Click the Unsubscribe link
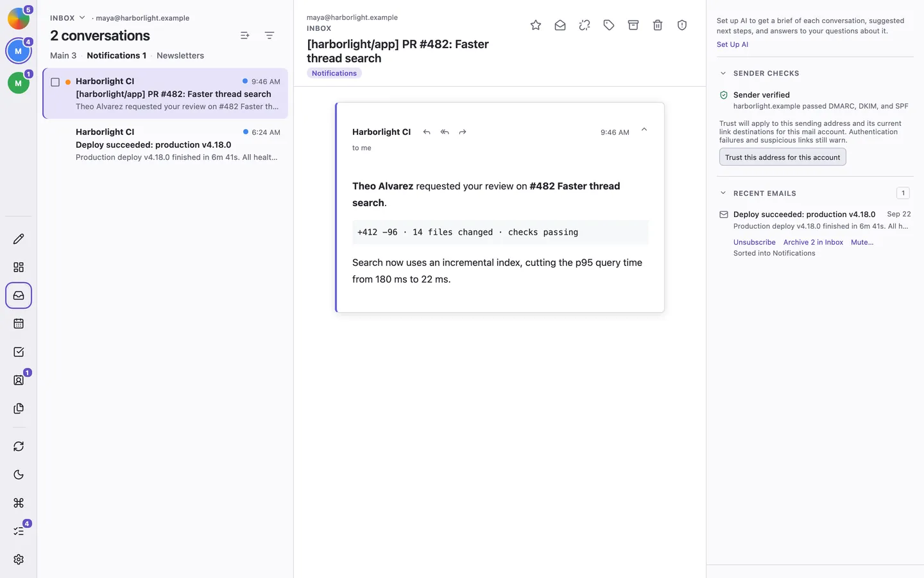Viewport: 924px width, 578px height. [755, 242]
